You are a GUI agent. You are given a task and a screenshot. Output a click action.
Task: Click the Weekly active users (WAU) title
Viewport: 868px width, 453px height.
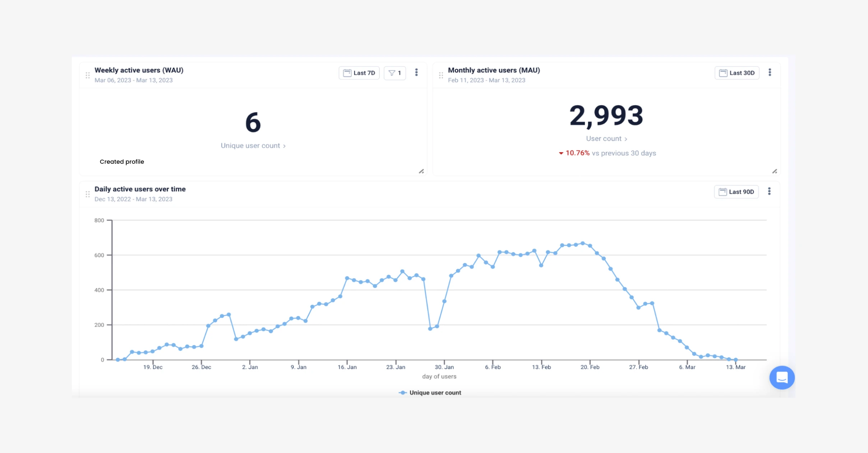coord(139,70)
